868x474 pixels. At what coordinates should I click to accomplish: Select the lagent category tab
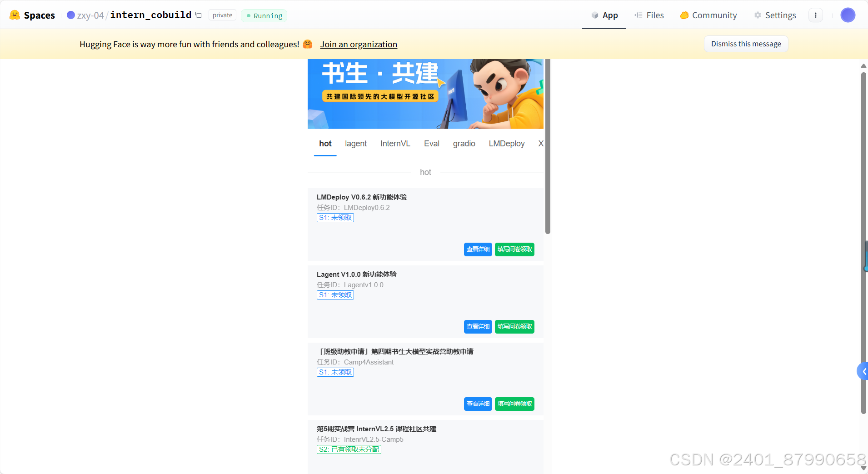tap(356, 144)
